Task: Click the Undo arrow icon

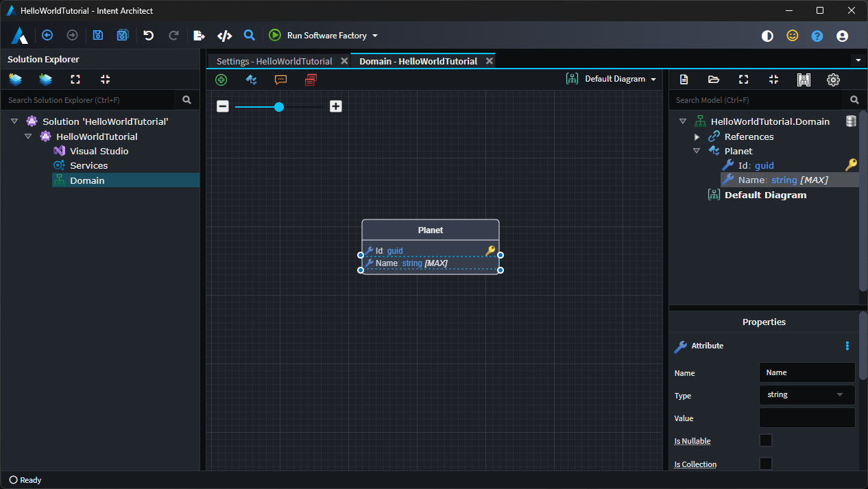Action: (148, 35)
